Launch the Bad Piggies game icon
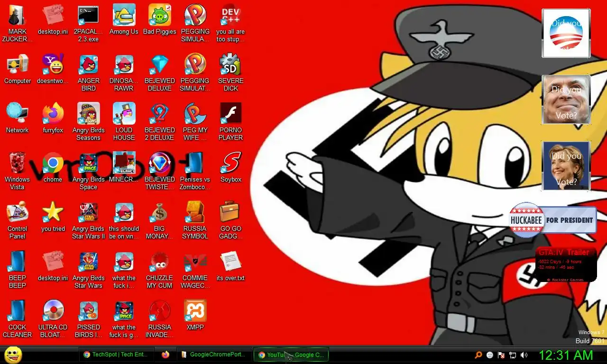 [x=159, y=20]
